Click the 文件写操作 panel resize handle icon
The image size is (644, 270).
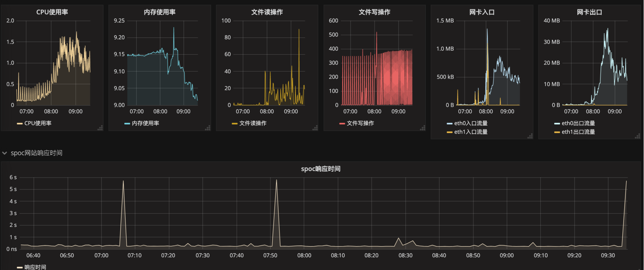pyautogui.click(x=423, y=128)
